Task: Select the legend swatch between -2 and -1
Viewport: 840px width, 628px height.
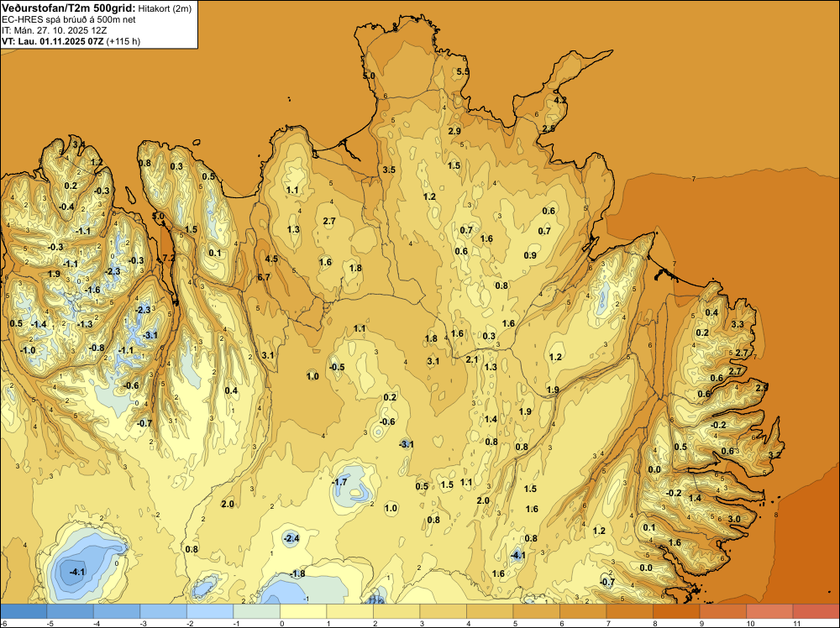Action: point(210,611)
